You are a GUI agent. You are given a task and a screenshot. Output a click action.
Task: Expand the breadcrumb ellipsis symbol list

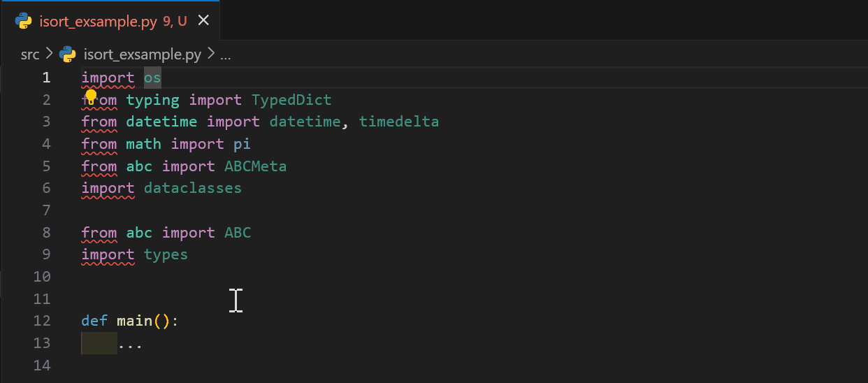click(225, 55)
